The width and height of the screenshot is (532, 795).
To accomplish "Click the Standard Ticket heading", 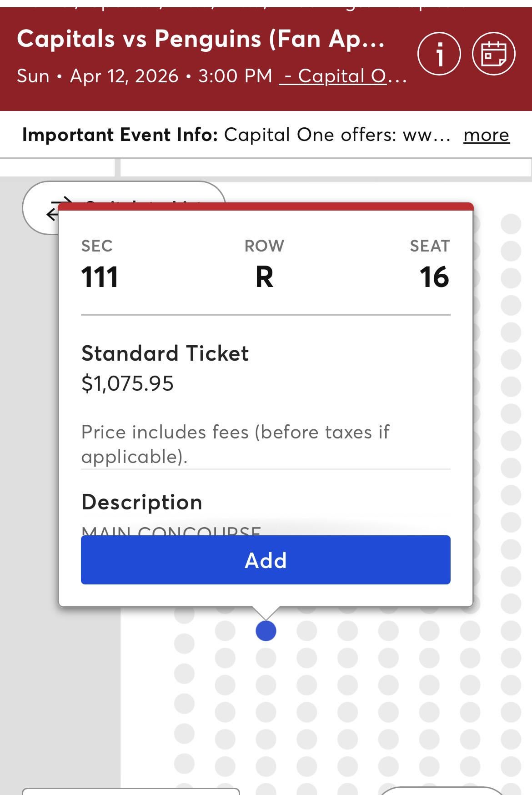I will [x=165, y=353].
